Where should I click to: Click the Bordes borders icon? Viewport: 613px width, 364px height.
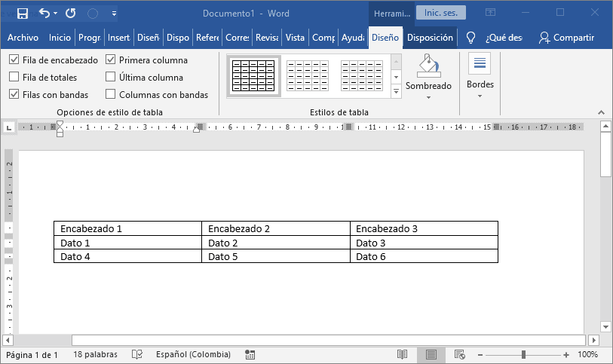click(480, 63)
